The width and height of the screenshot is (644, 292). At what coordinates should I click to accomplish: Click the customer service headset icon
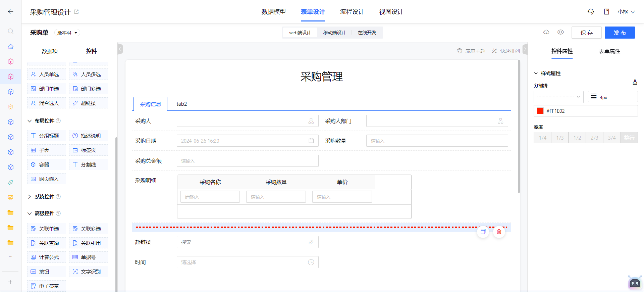[591, 12]
